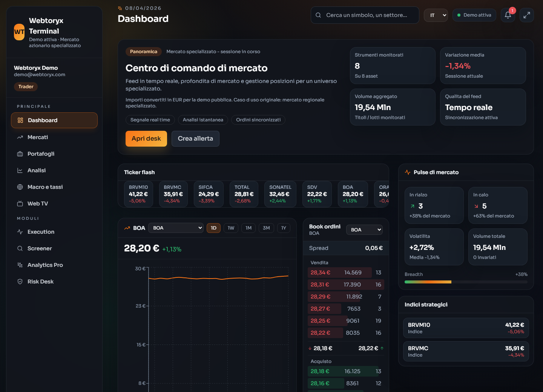543x392 pixels.
Task: Open the Book ordini symbol selector
Action: pos(364,230)
